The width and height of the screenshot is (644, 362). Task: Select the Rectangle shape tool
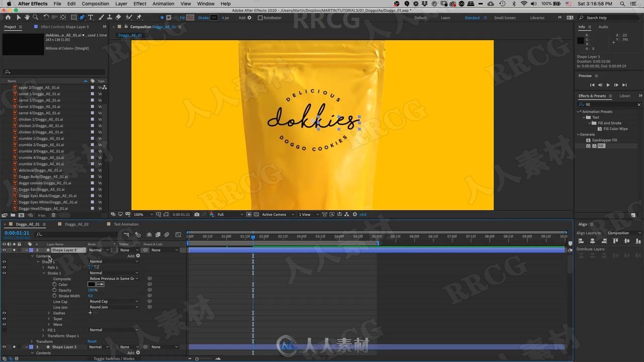tap(73, 17)
